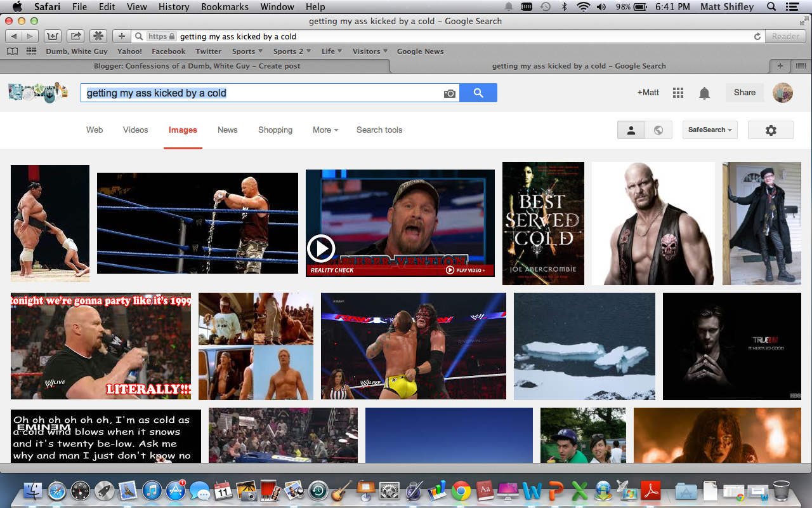Screen dimensions: 812x508
Task: Open the Bookmarks menu
Action: [x=224, y=7]
